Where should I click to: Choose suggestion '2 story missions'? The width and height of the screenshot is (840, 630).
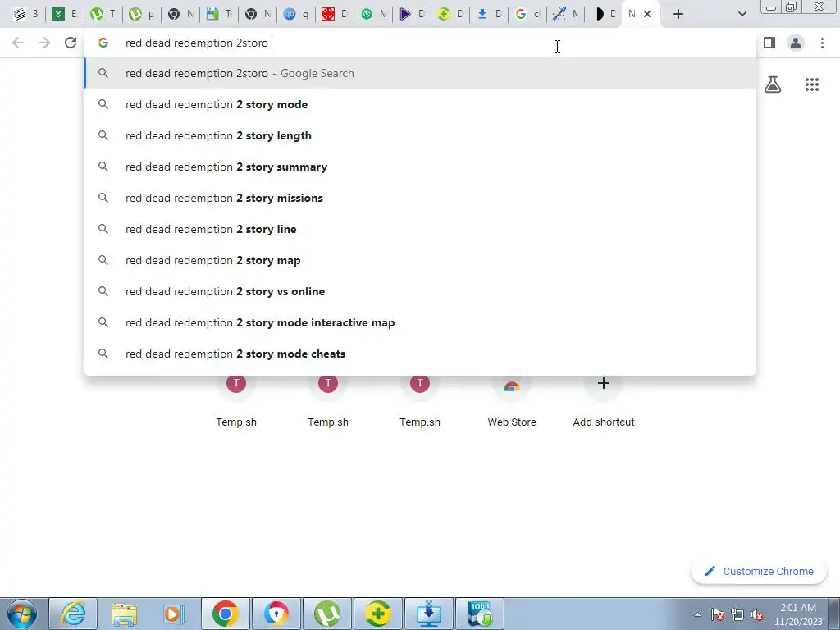(420, 198)
